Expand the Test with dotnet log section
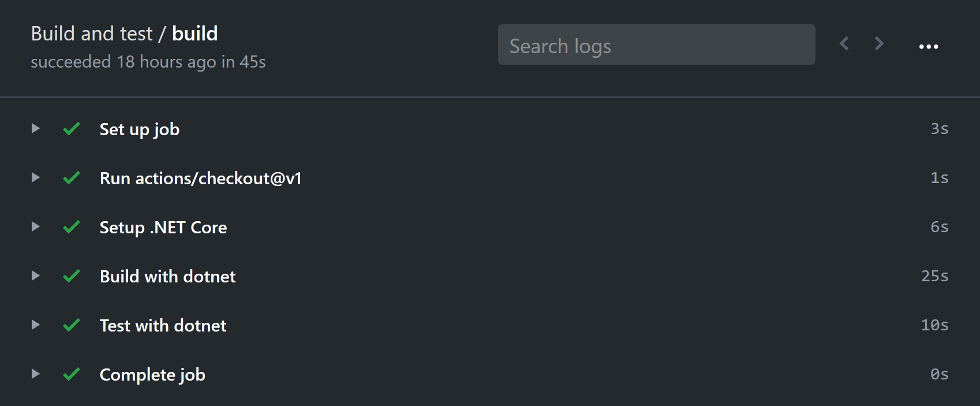The width and height of the screenshot is (980, 406). (35, 325)
